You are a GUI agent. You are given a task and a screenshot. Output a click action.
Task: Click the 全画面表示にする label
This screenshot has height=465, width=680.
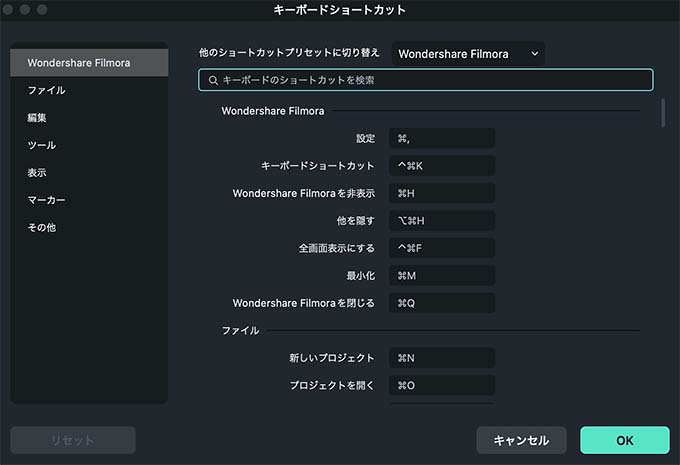[x=337, y=248]
